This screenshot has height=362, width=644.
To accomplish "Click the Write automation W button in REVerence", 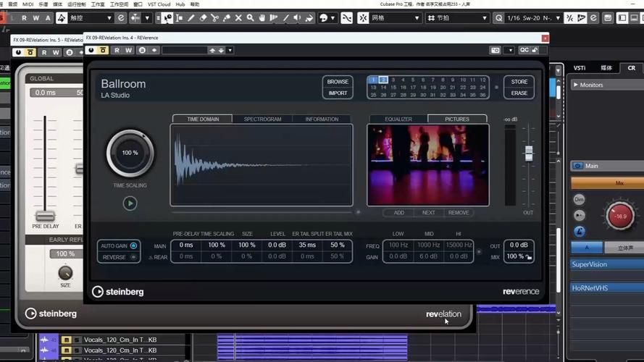I will click(x=129, y=50).
